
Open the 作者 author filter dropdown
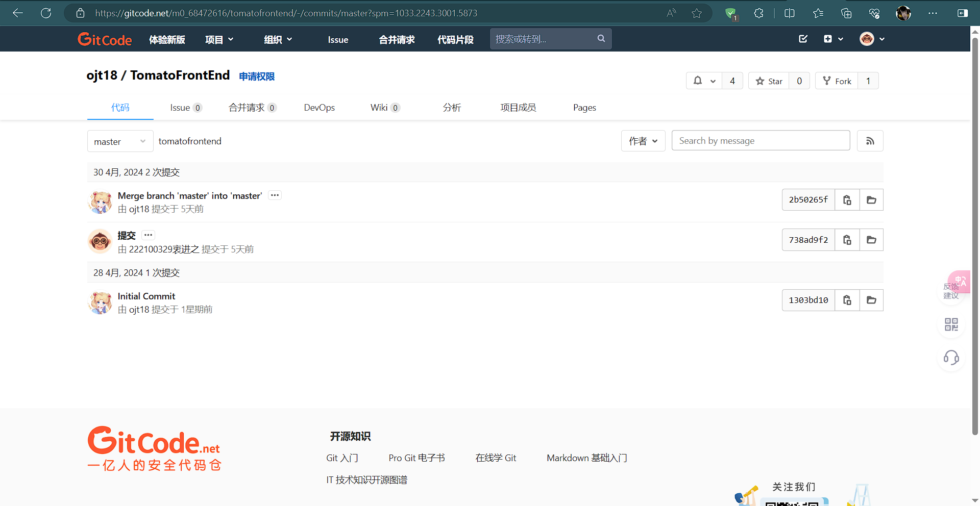point(643,141)
